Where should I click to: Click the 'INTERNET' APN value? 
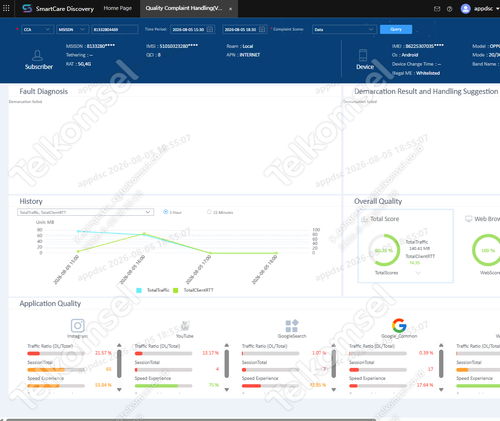pyautogui.click(x=250, y=55)
